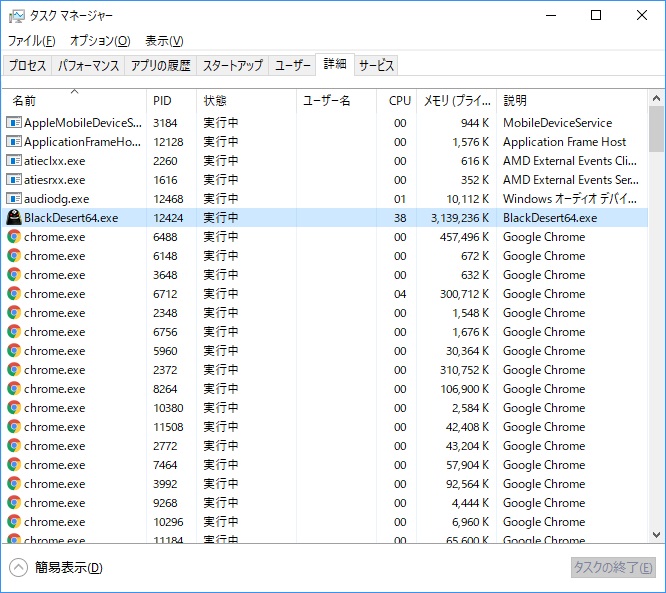The height and width of the screenshot is (593, 666).
Task: Select memory value 10,112 K
Action: [467, 199]
